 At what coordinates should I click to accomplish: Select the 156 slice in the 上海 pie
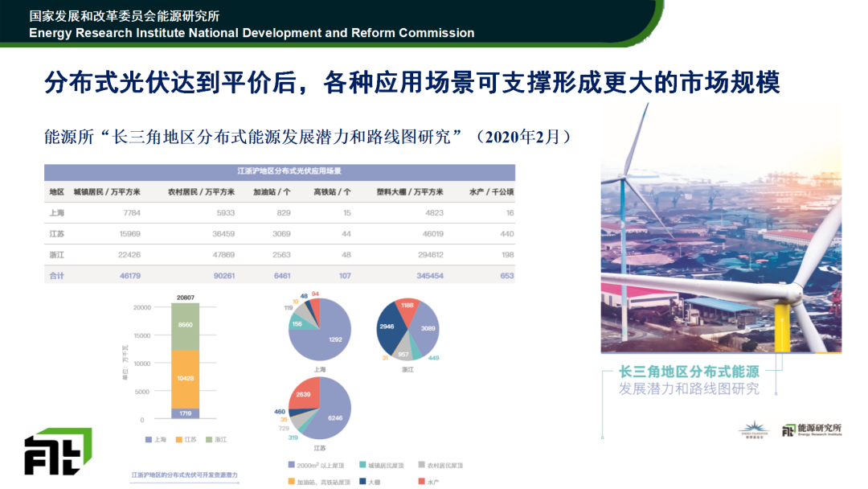coord(299,323)
